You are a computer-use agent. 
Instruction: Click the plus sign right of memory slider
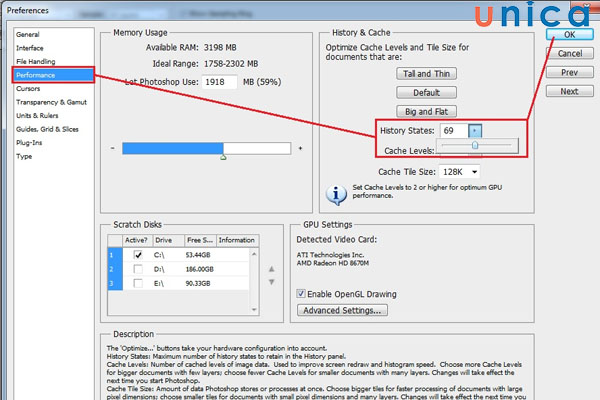click(x=300, y=148)
